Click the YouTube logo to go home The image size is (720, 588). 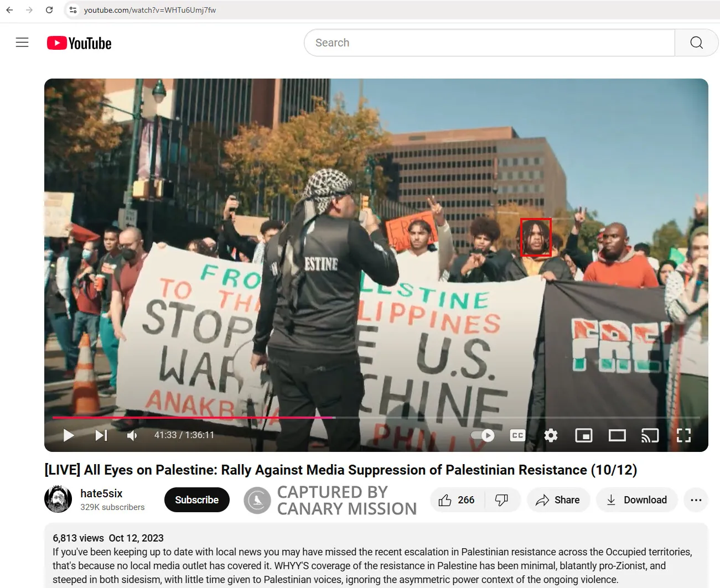coord(79,43)
